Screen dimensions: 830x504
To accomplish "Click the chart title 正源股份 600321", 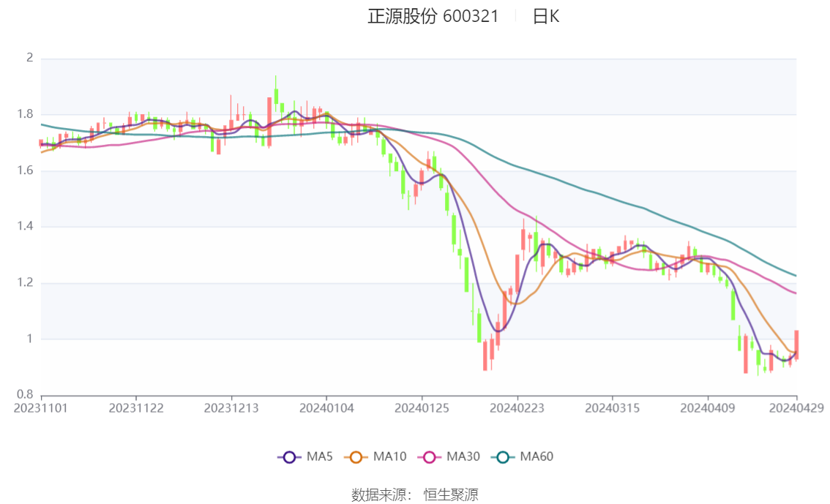I will point(433,16).
